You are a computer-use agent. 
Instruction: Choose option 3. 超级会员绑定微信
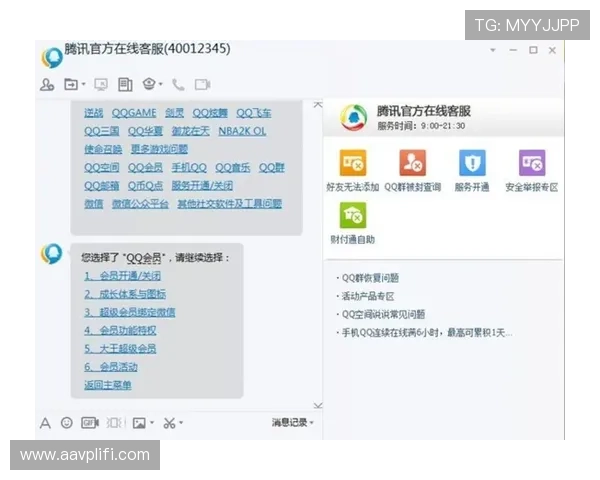[x=130, y=312]
